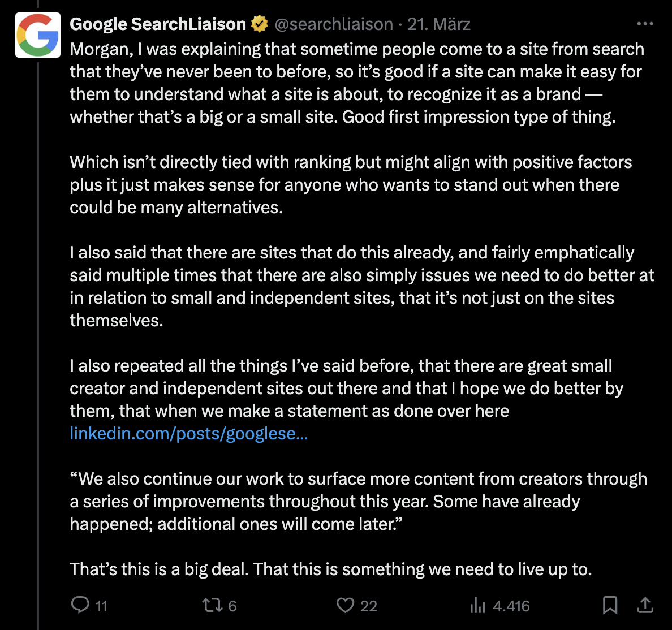Open the profile via the Google logo avatar
672x630 pixels.
click(37, 35)
